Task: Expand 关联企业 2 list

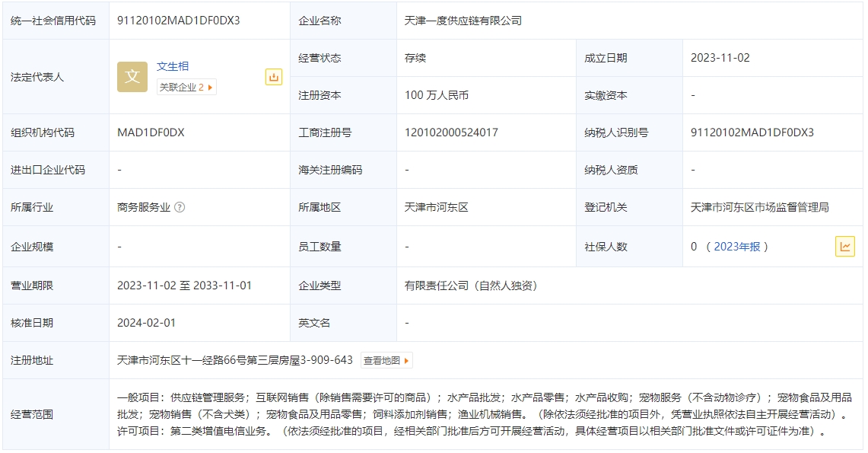Action: pos(186,87)
